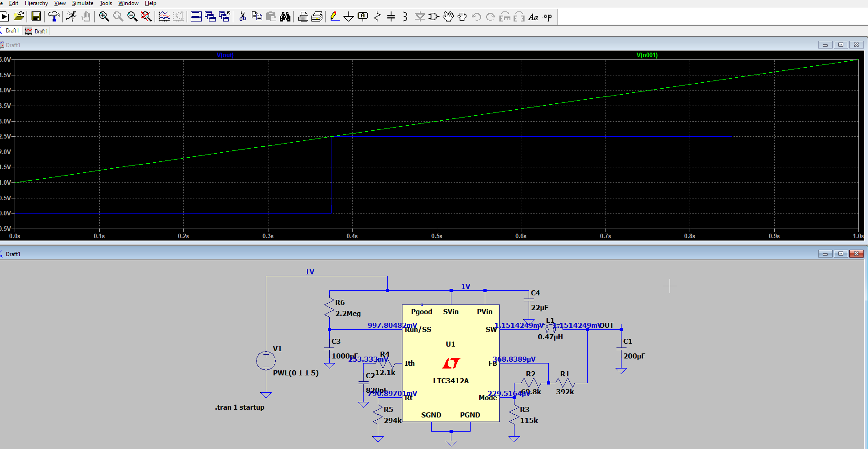Select the V1 voltage source symbol
Image resolution: width=868 pixels, height=449 pixels.
(x=266, y=361)
